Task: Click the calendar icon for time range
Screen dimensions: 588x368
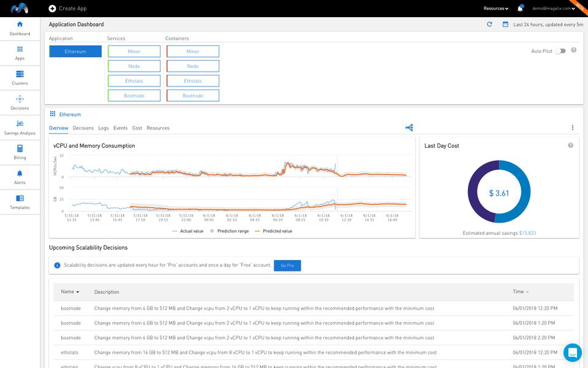Action: 505,24
